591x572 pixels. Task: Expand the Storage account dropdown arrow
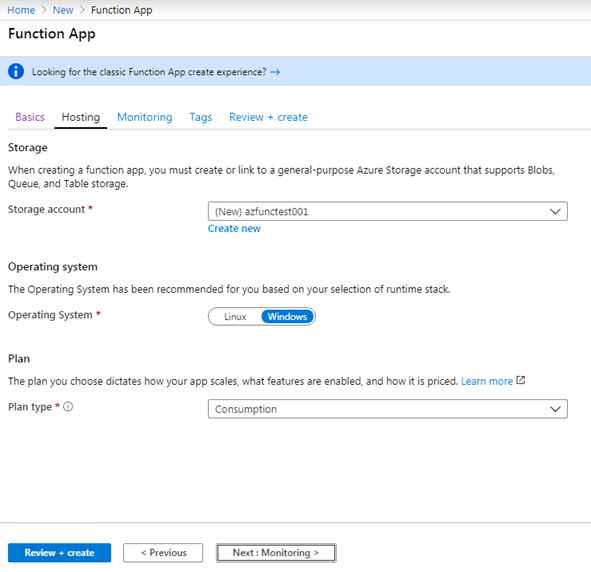[555, 211]
